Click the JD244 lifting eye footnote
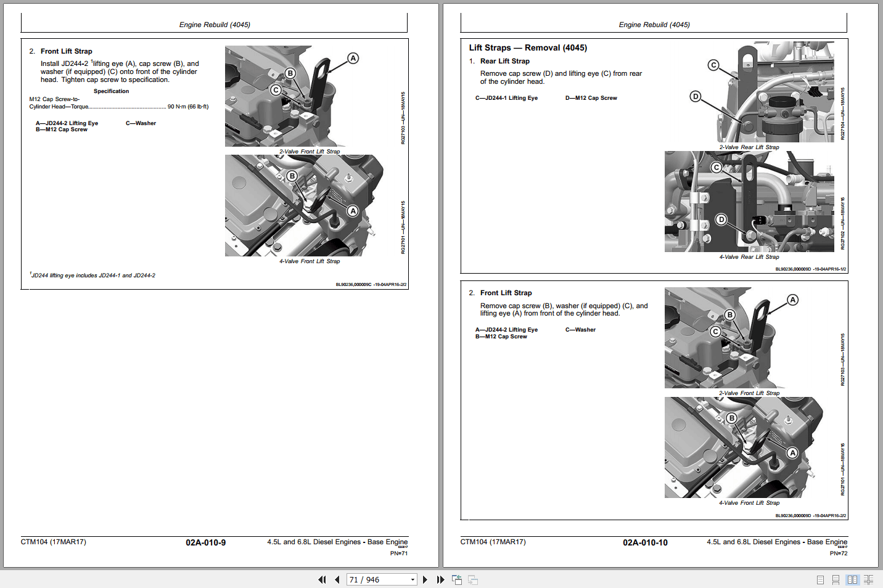The height and width of the screenshot is (588, 883). (94, 275)
